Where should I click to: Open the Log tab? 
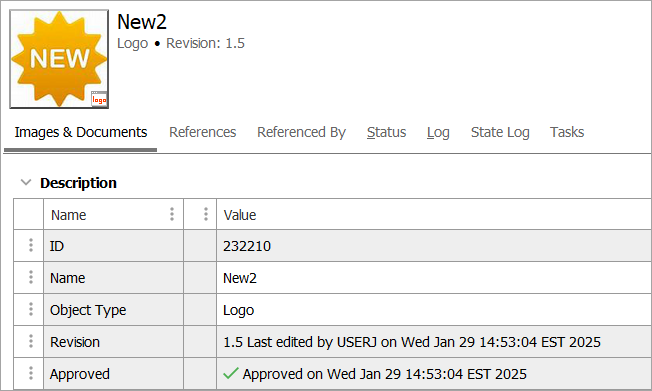pyautogui.click(x=438, y=132)
